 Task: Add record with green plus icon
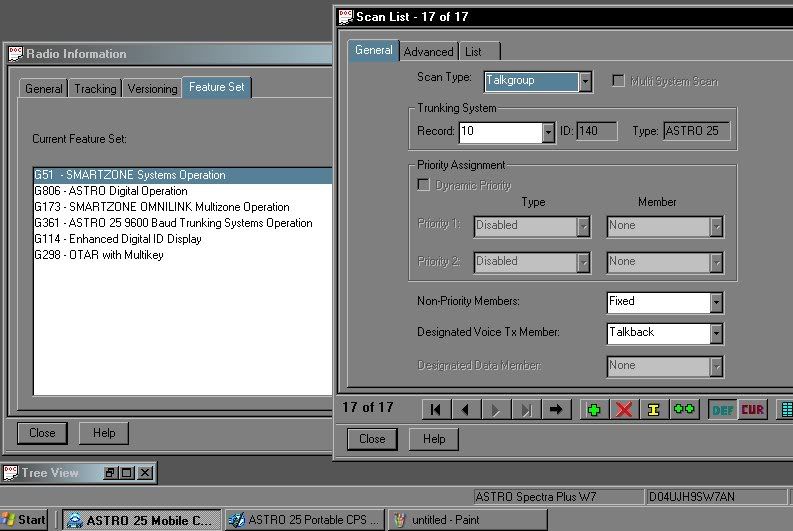[x=594, y=410]
